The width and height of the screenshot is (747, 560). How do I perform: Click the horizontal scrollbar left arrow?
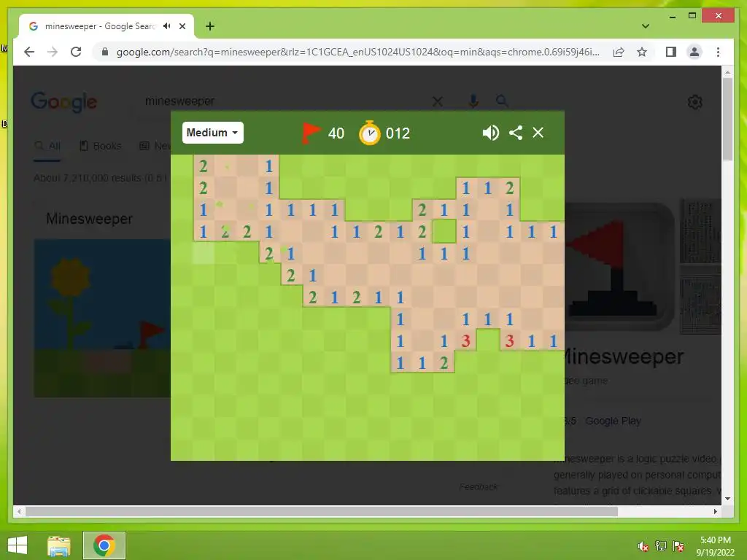pyautogui.click(x=19, y=511)
